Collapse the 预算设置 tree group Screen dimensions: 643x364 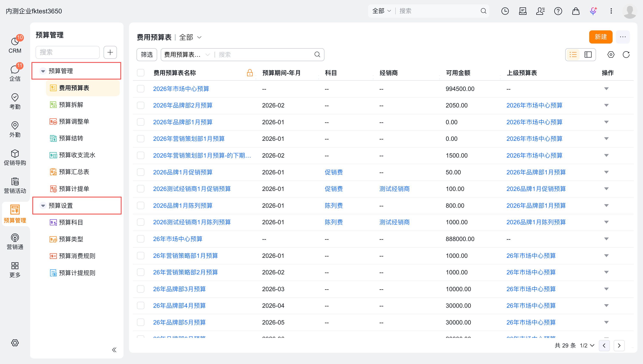tap(43, 206)
